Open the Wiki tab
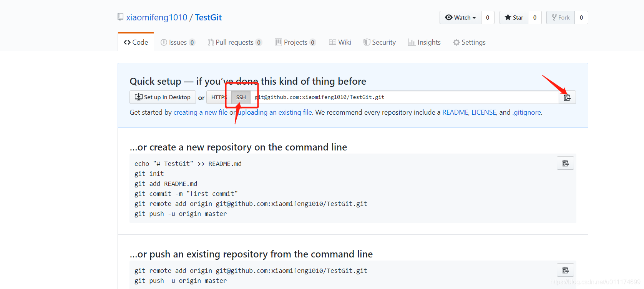Screen dimensions: 644x289 click(x=340, y=42)
